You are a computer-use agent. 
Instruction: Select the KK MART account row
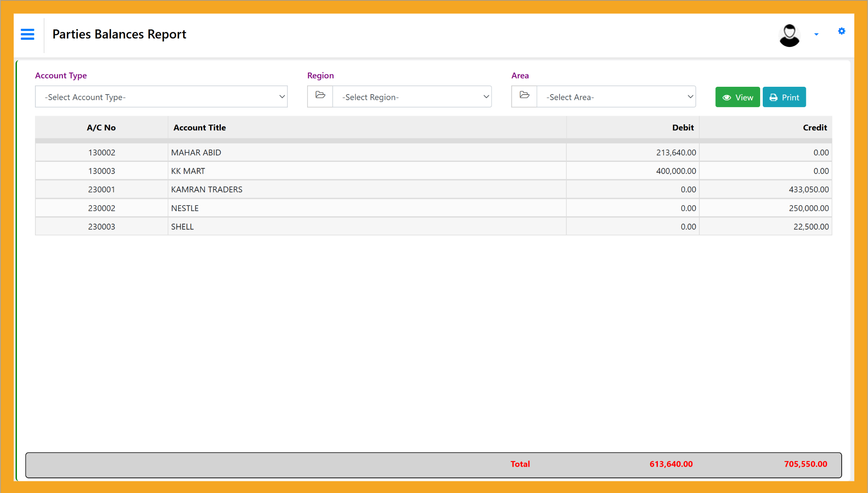pyautogui.click(x=188, y=171)
